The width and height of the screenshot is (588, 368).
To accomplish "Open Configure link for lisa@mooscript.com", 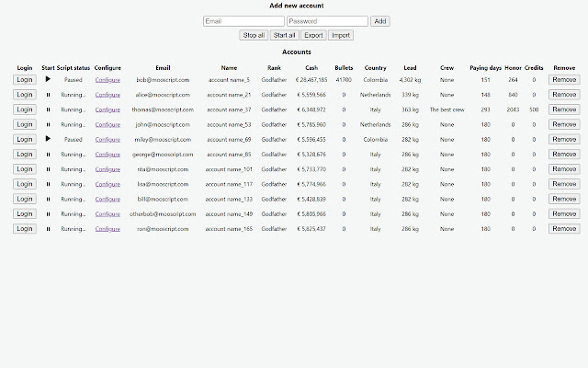I will point(107,184).
